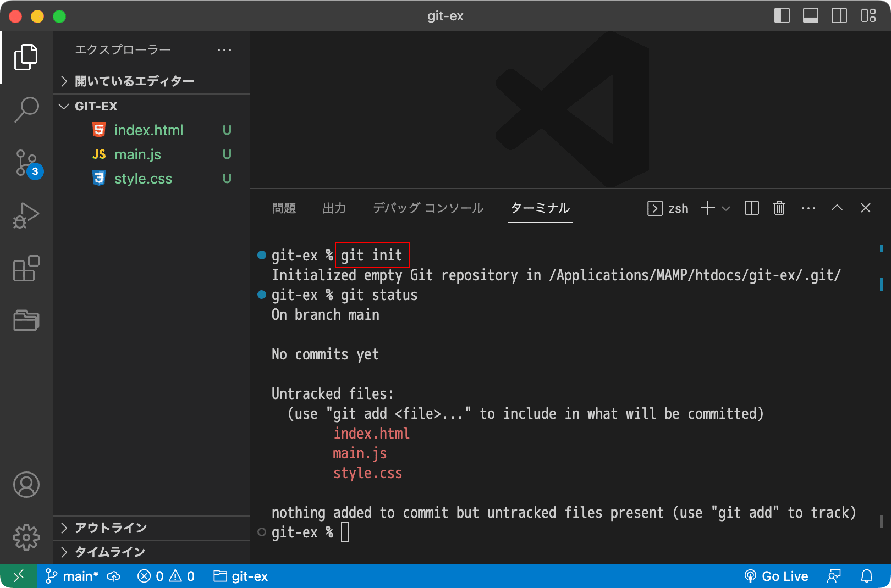Switch to the 問題 tab

[284, 208]
